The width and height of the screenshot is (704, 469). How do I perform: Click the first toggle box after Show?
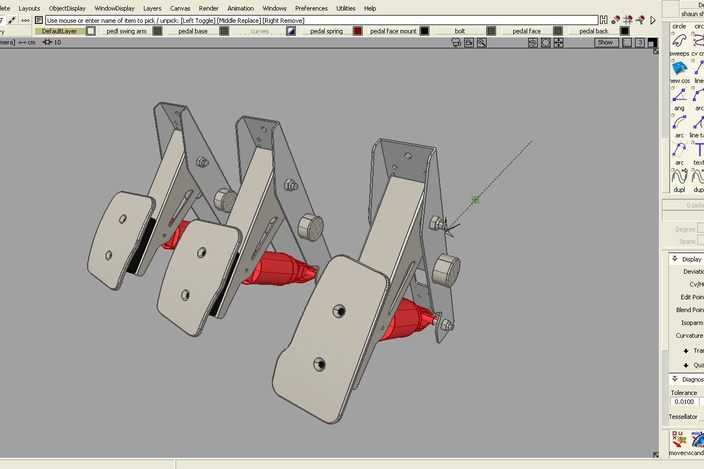pos(627,43)
